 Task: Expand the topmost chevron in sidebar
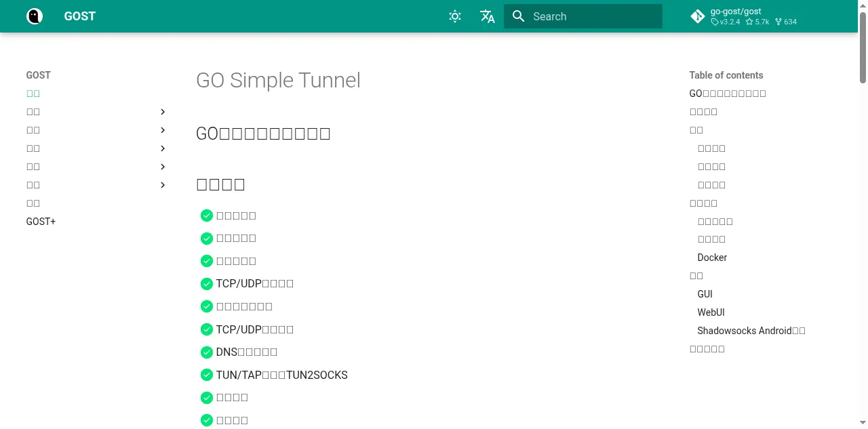163,112
